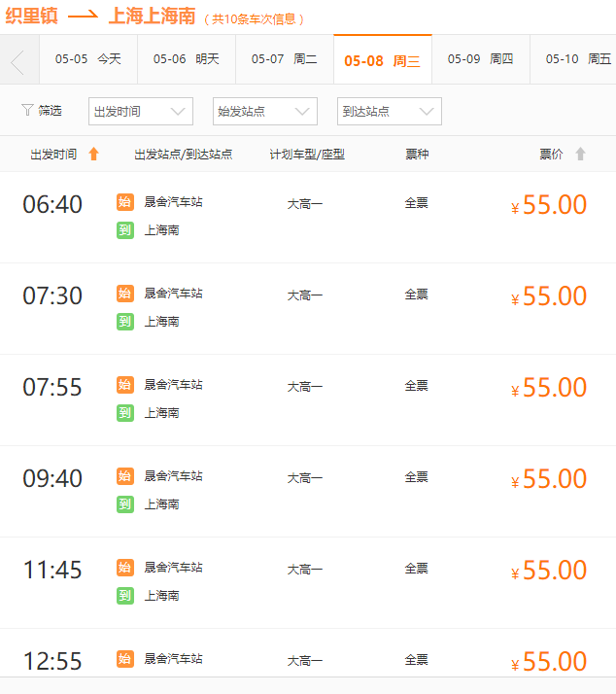Select the 07:55 departure time
The height and width of the screenshot is (694, 616).
click(x=52, y=387)
